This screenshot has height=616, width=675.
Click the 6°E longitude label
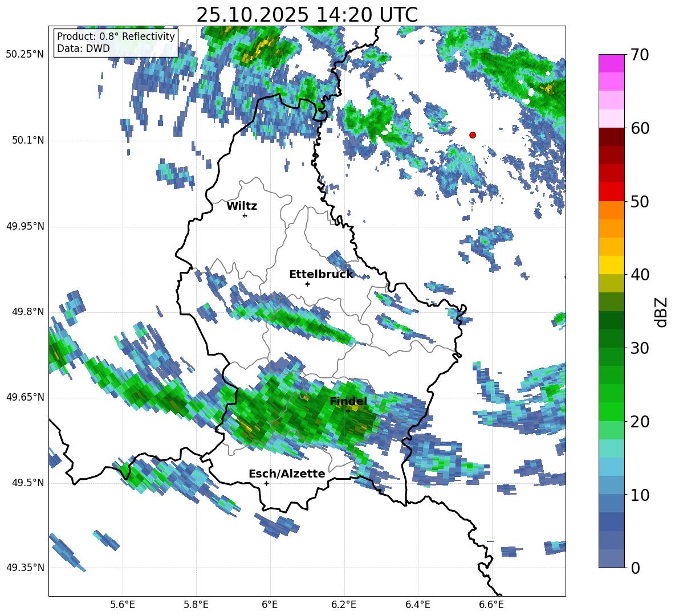270,605
